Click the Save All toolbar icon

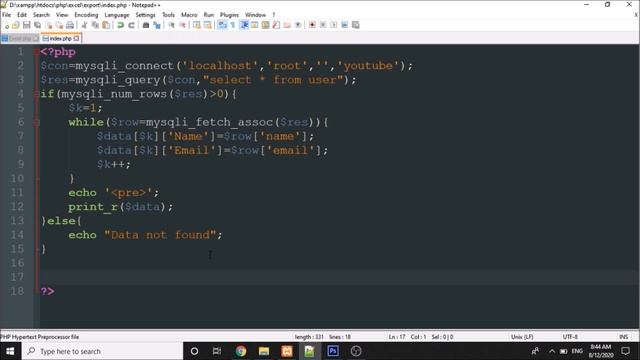37,25
